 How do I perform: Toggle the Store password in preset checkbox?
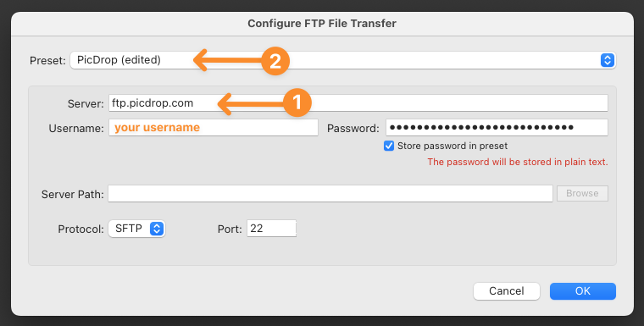(x=389, y=146)
